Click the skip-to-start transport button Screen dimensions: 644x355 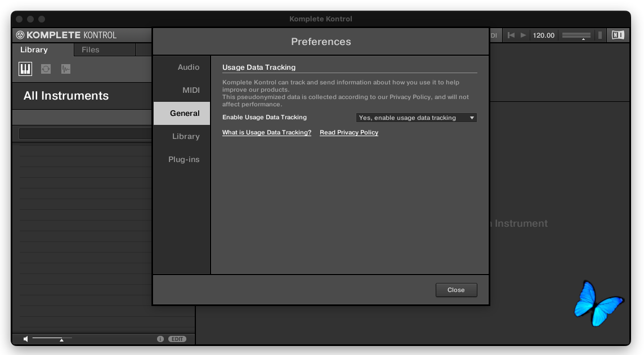[511, 35]
